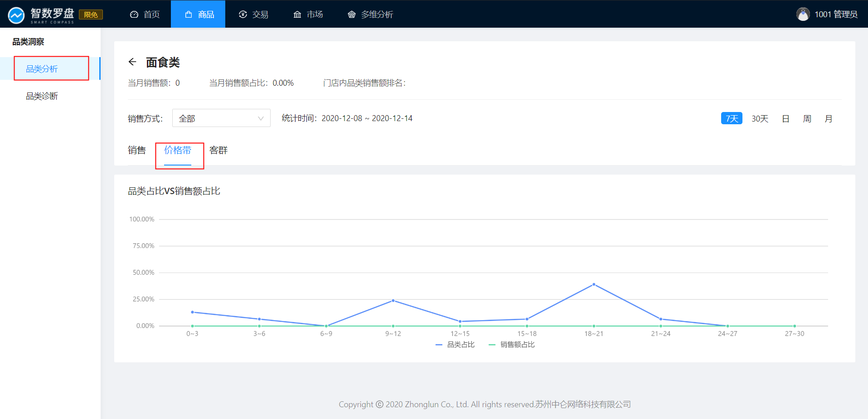
Task: Toggle the 品类占比 legend series
Action: pos(455,345)
